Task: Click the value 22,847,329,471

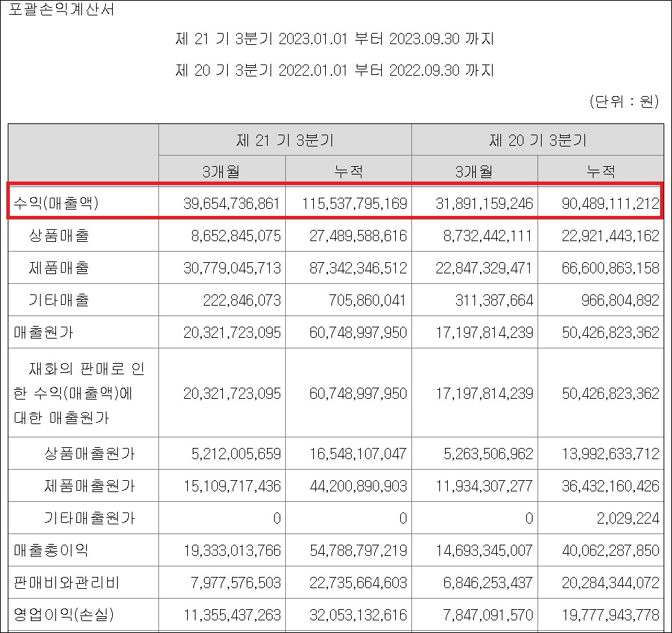Action: (x=484, y=268)
